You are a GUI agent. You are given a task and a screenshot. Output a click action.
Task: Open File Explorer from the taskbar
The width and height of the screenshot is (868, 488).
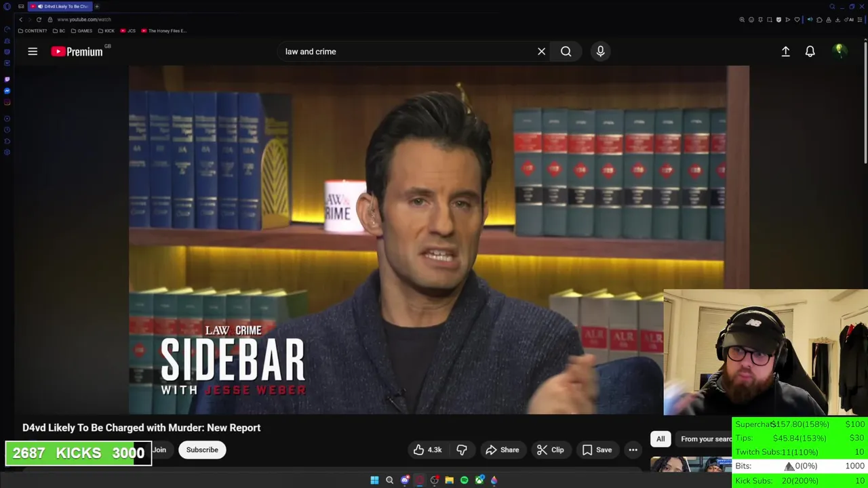[x=449, y=480]
